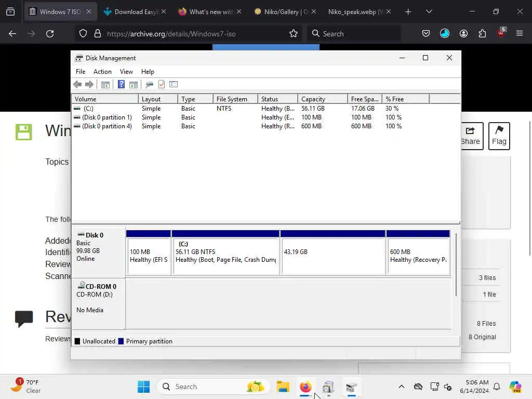Click the notification bell in taskbar

(497, 387)
